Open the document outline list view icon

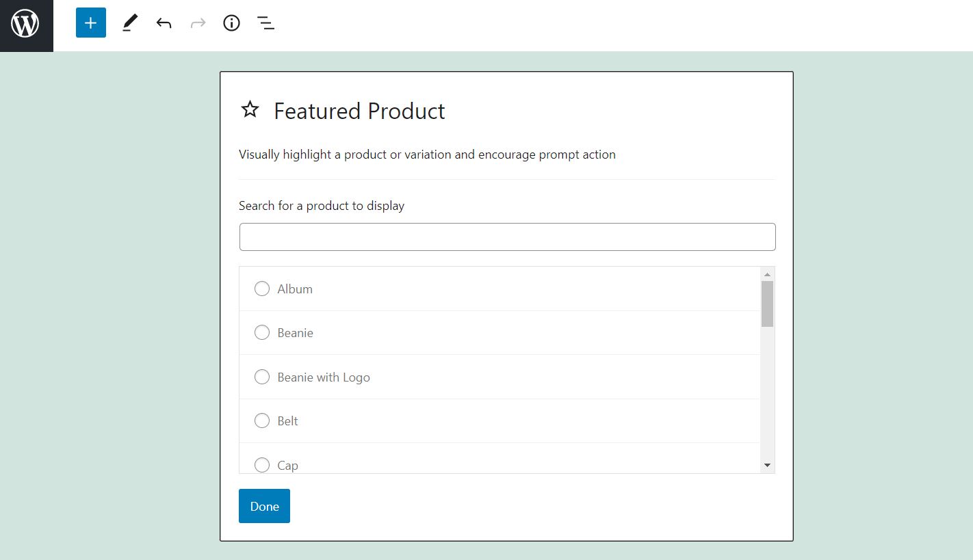[x=265, y=23]
